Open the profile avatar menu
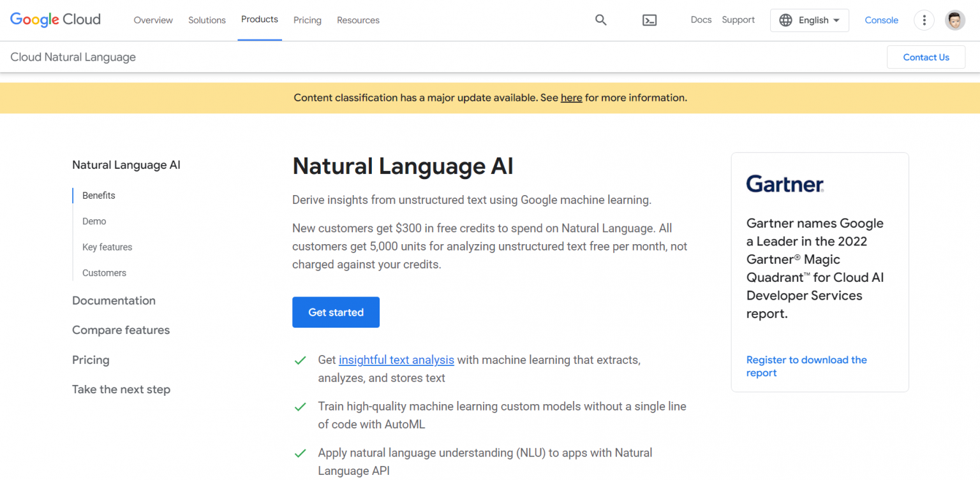This screenshot has width=980, height=480. coord(954,20)
